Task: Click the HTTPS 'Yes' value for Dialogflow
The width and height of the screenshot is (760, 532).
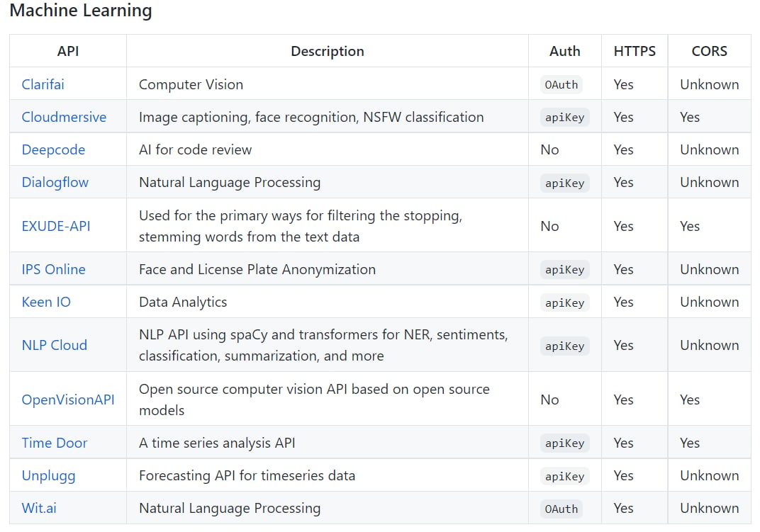Action: pos(623,182)
